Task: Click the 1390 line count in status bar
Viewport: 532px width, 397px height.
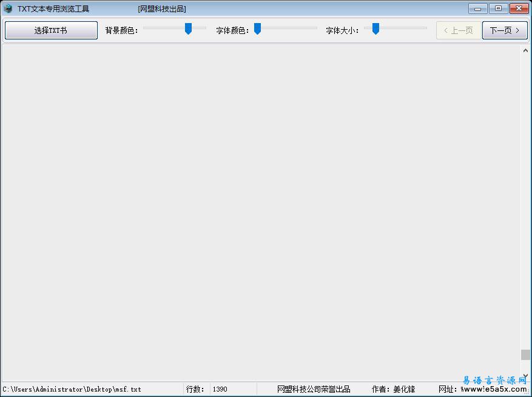Action: pyautogui.click(x=220, y=389)
